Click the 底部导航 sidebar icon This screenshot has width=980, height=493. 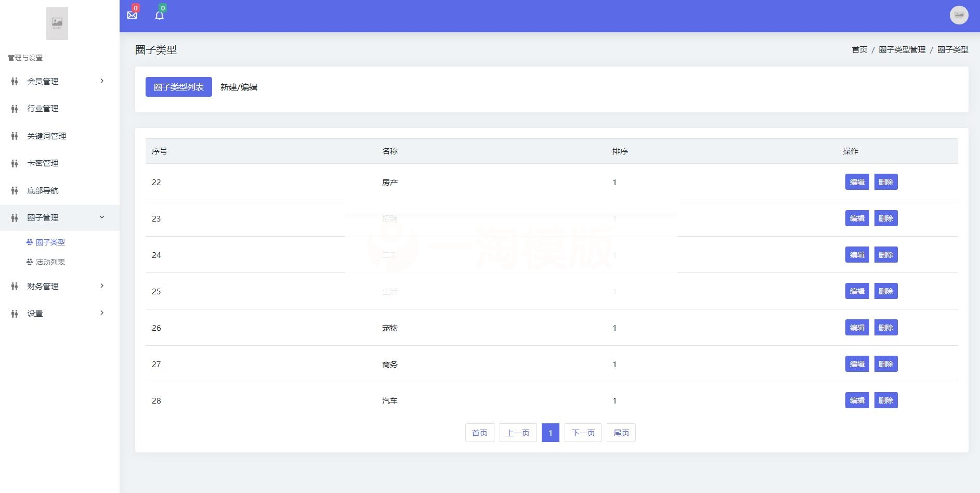[x=14, y=190]
